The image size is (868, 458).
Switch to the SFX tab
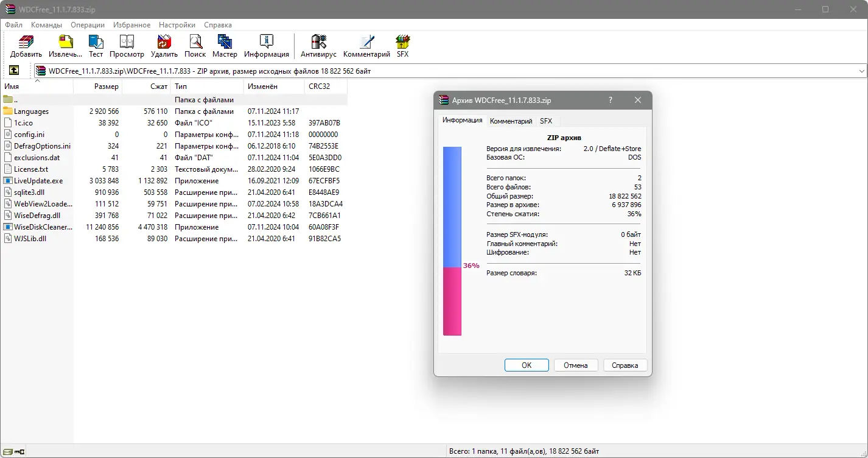click(x=546, y=121)
